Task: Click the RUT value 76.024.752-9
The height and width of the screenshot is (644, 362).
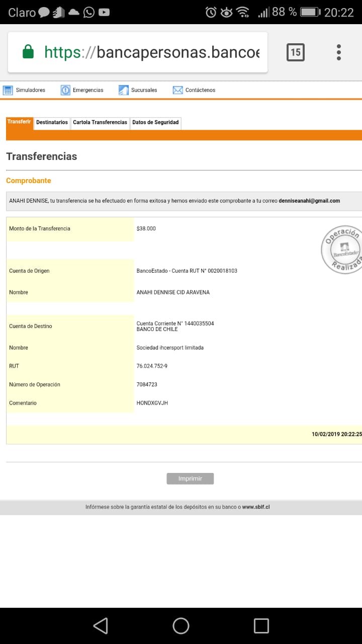Action: [x=152, y=366]
